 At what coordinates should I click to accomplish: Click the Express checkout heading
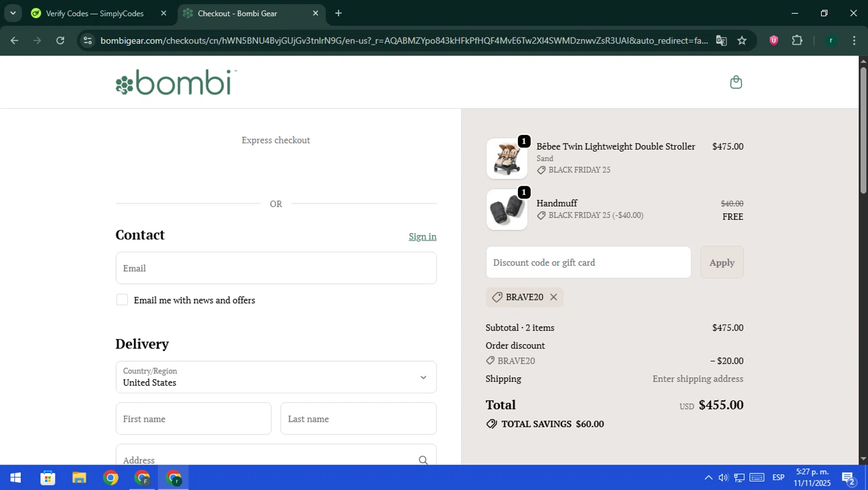276,140
